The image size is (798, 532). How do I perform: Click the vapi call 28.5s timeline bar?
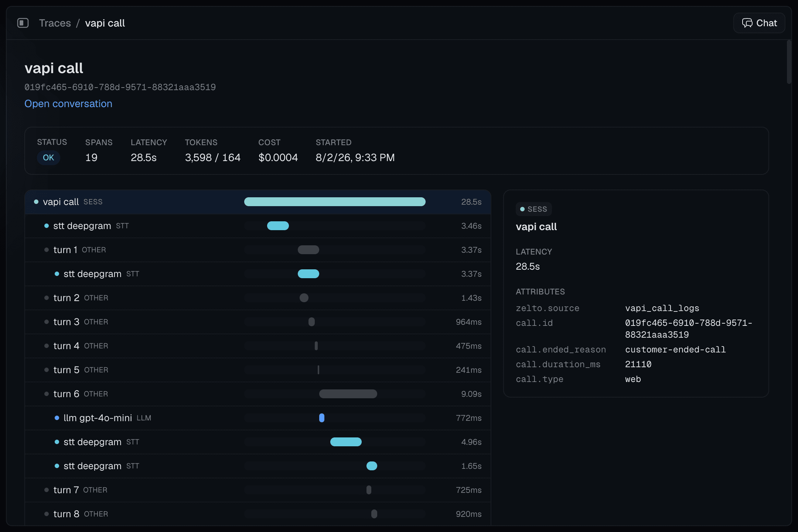tap(335, 202)
